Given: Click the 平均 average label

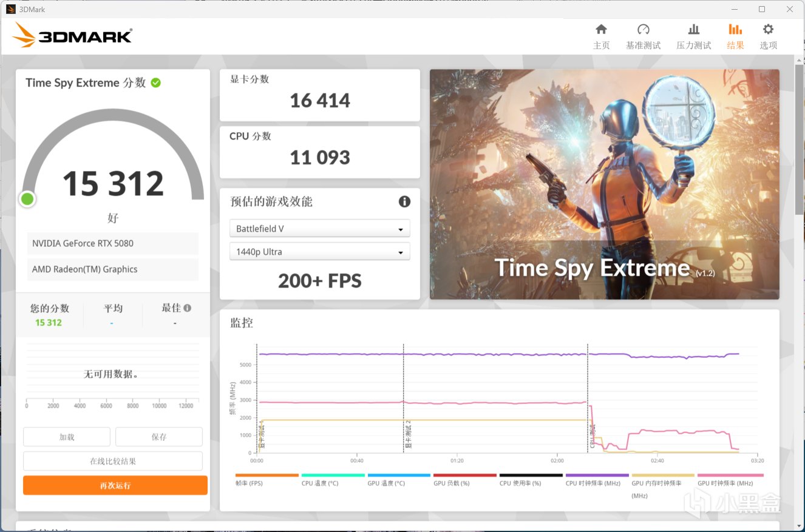Looking at the screenshot, I should [113, 308].
